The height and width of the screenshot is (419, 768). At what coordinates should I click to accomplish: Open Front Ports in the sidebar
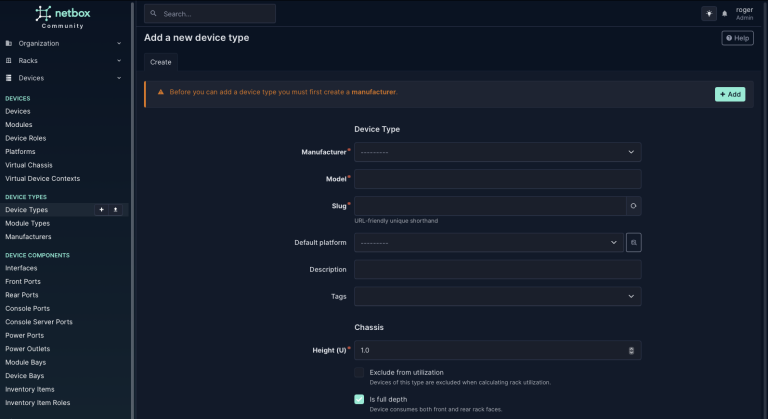pyautogui.click(x=23, y=281)
